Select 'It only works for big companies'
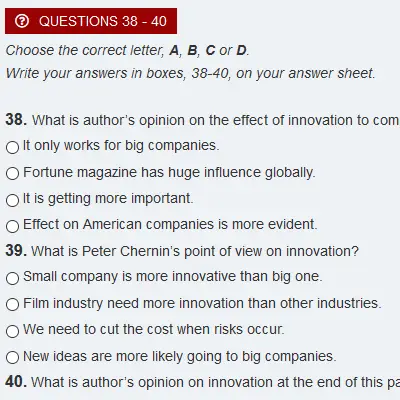The image size is (400, 400). click(12, 147)
